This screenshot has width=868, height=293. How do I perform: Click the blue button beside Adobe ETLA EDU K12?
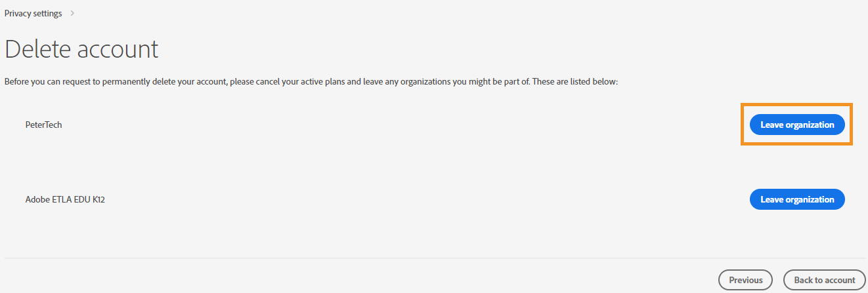click(797, 199)
